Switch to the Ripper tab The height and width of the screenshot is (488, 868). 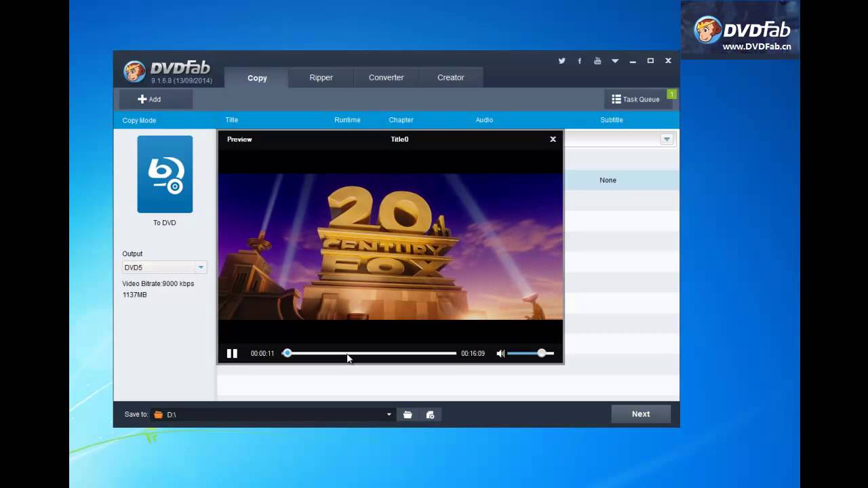pyautogui.click(x=321, y=77)
